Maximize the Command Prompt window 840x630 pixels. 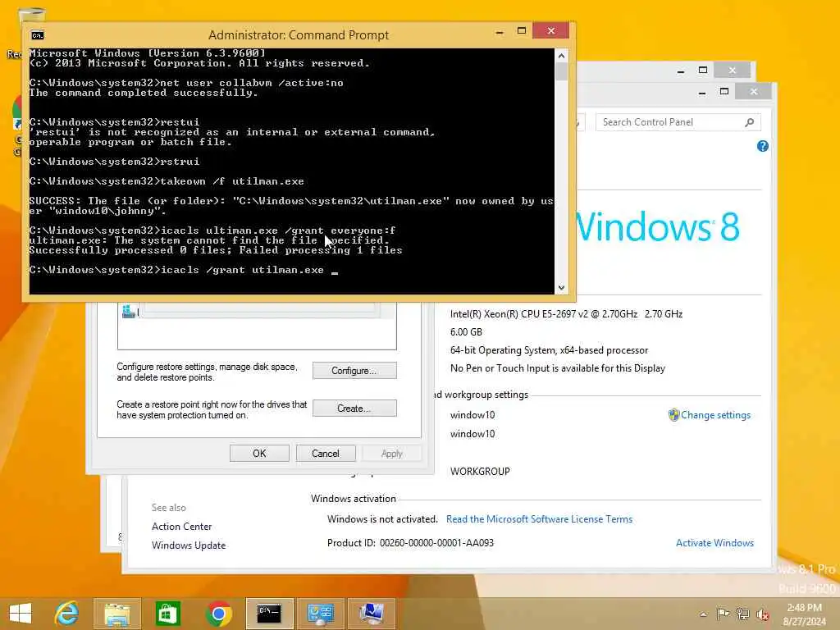[x=521, y=31]
